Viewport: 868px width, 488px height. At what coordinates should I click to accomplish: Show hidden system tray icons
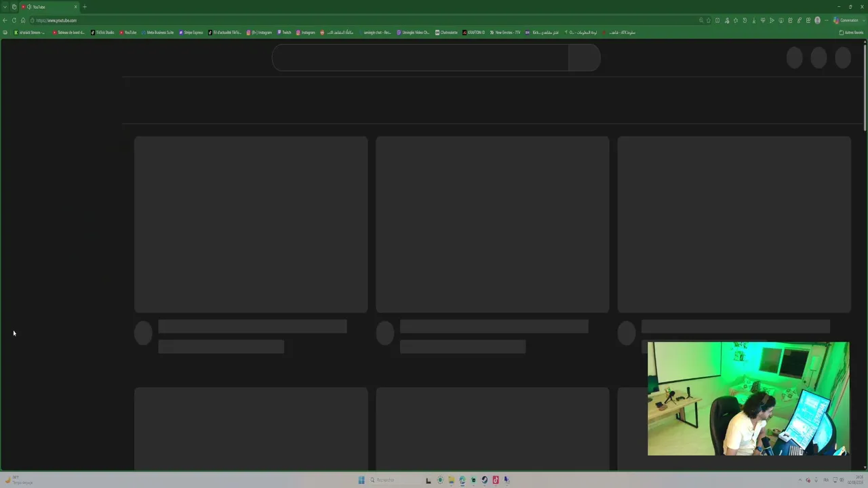coord(800,480)
